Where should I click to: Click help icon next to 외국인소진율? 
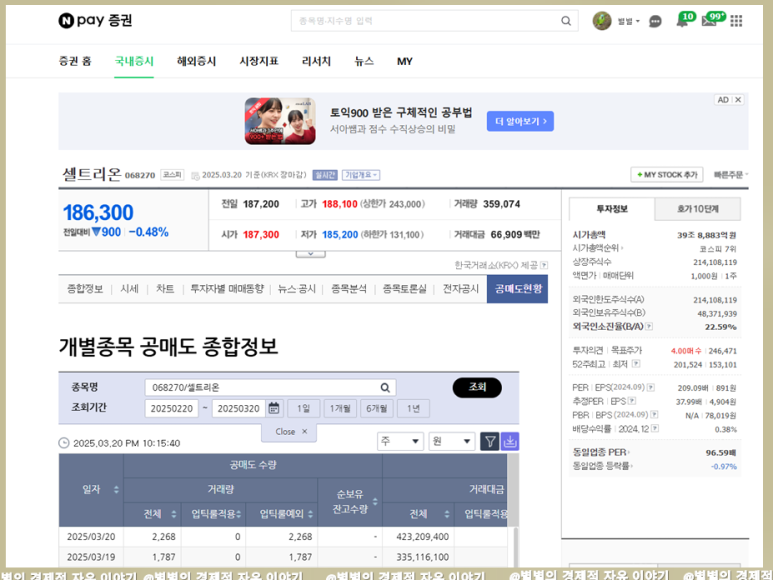[649, 326]
